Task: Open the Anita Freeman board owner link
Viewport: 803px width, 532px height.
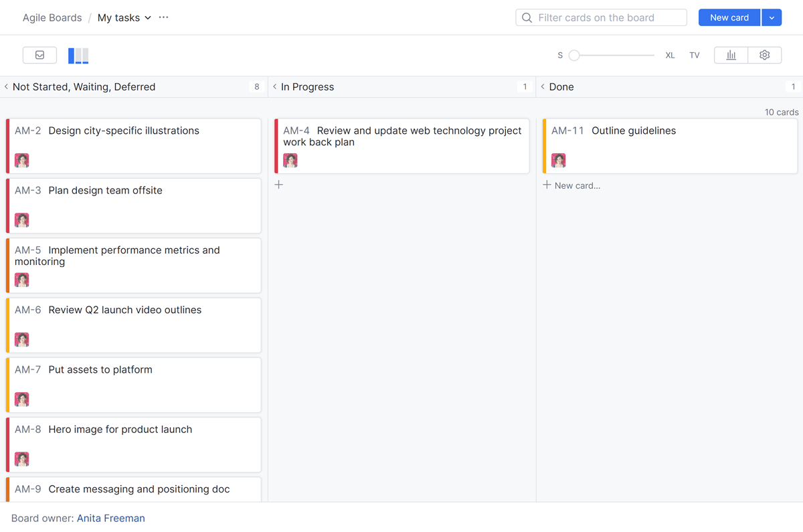Action: (x=110, y=518)
